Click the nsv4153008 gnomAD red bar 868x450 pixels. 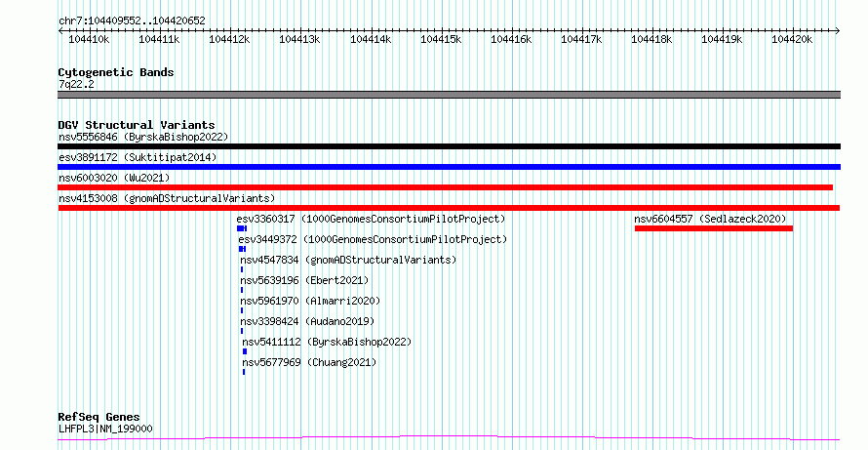[449, 208]
